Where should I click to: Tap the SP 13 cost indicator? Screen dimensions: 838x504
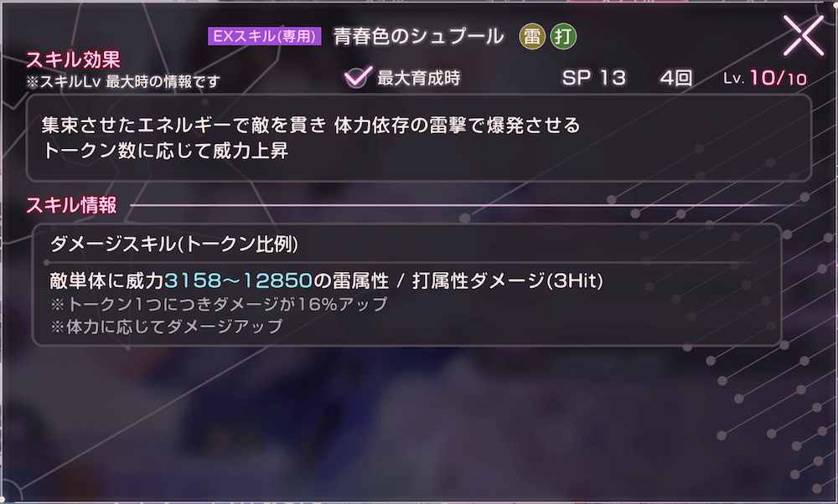point(595,77)
